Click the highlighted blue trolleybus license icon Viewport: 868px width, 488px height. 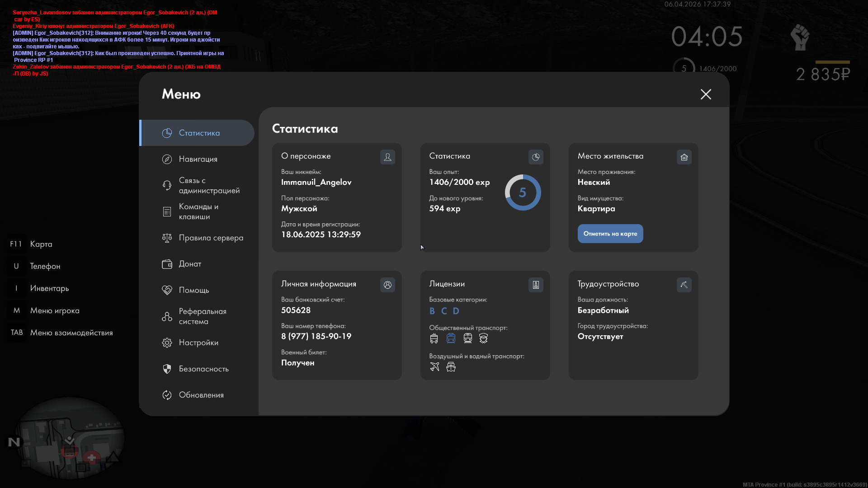pyautogui.click(x=451, y=338)
